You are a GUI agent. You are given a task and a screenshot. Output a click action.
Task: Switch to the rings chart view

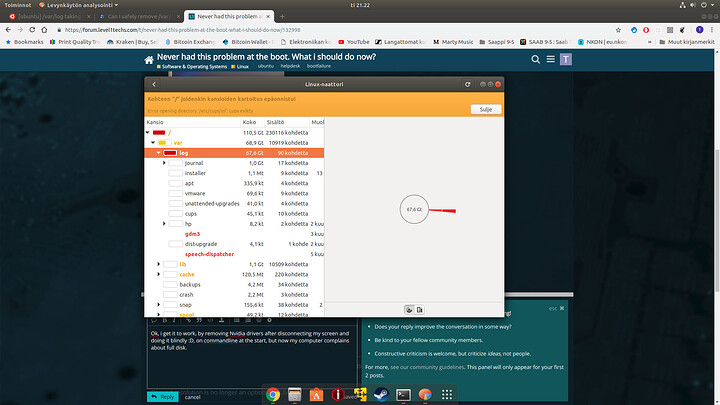pos(409,310)
